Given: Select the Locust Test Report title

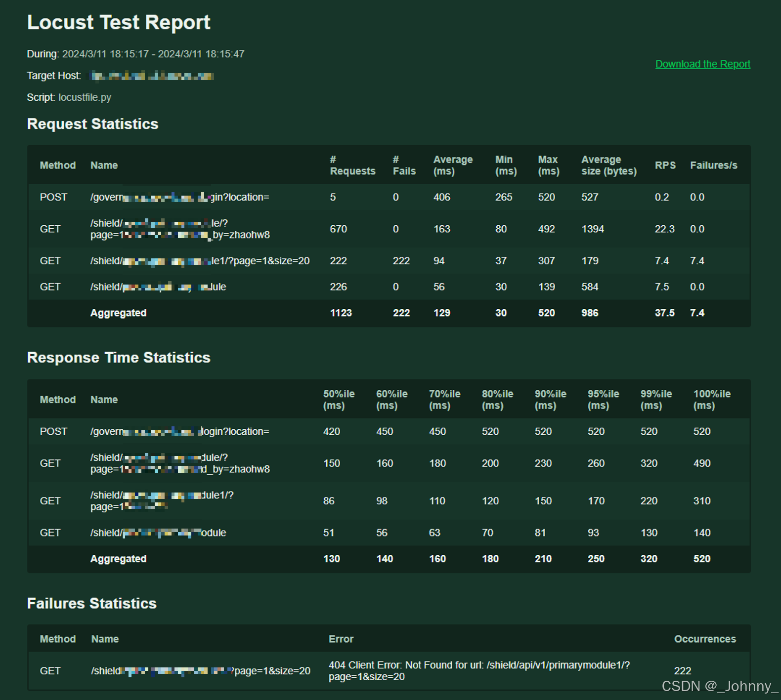Looking at the screenshot, I should [119, 22].
